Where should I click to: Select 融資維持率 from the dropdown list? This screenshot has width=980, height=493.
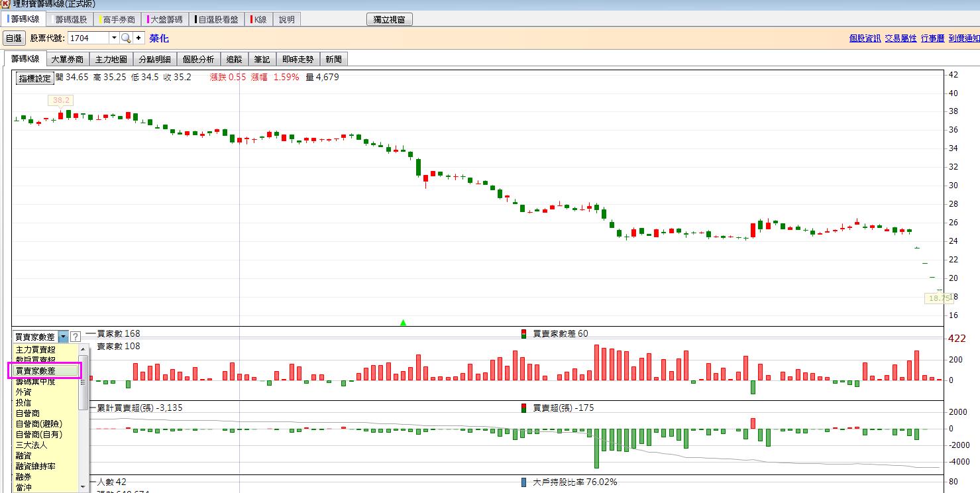click(36, 466)
